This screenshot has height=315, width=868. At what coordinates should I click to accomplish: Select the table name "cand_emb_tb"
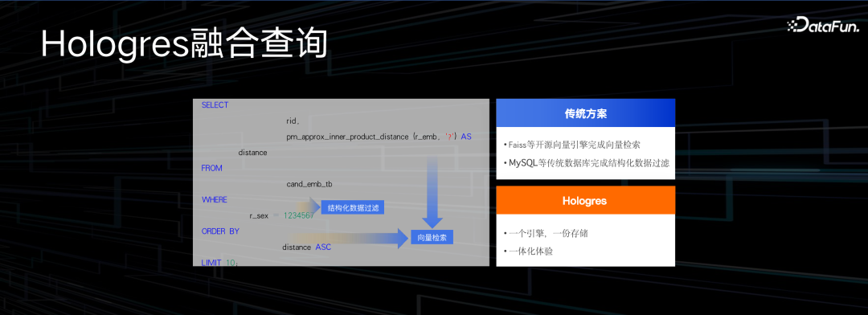click(309, 184)
